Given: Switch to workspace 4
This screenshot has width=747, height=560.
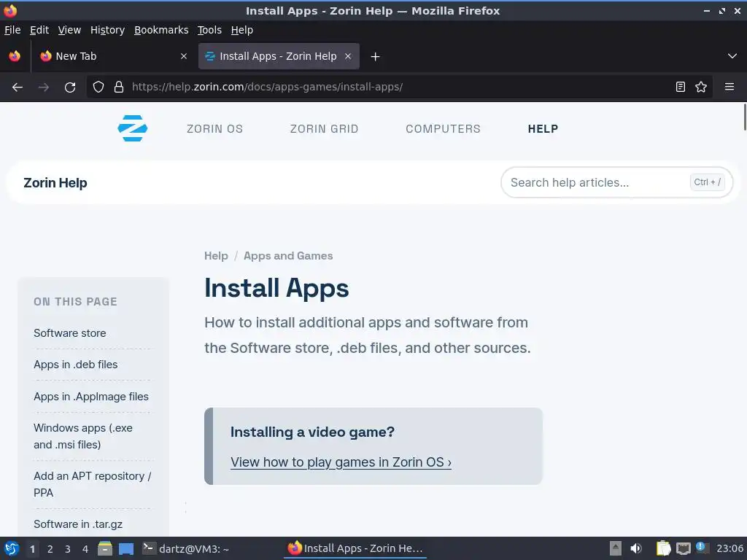Looking at the screenshot, I should pos(85,549).
